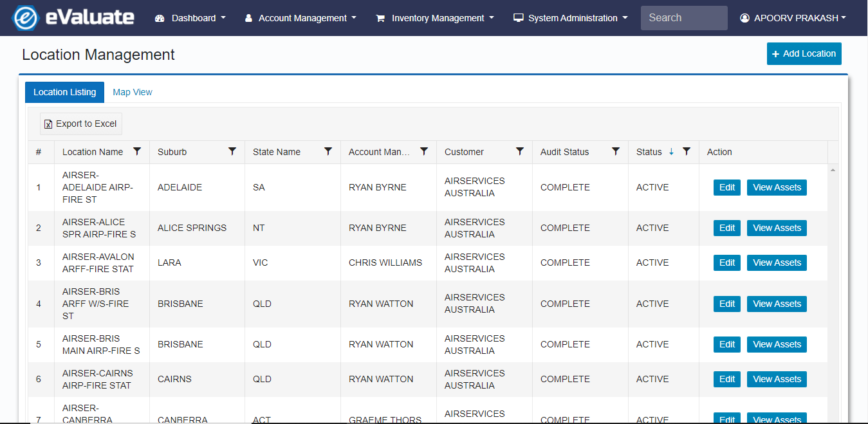868x424 pixels.
Task: Sort by the Status column header
Action: [x=649, y=152]
